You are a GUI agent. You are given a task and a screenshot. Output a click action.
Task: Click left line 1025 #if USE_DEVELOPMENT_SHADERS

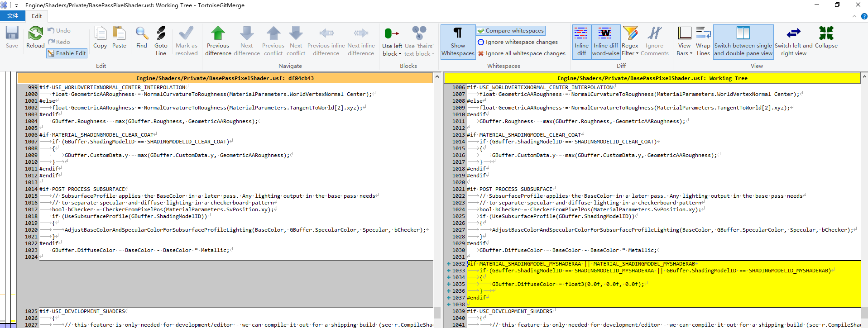(x=236, y=311)
